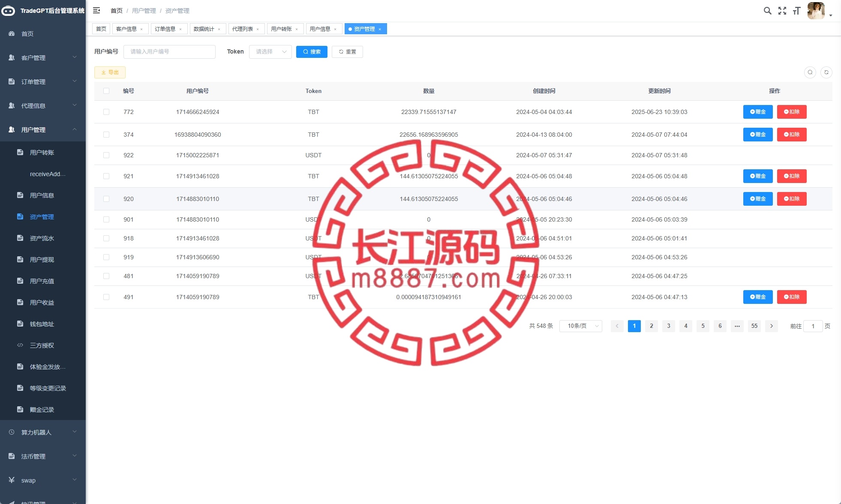Collapse the 用户管理 sidebar menu
This screenshot has width=841, height=504.
pos(43,129)
